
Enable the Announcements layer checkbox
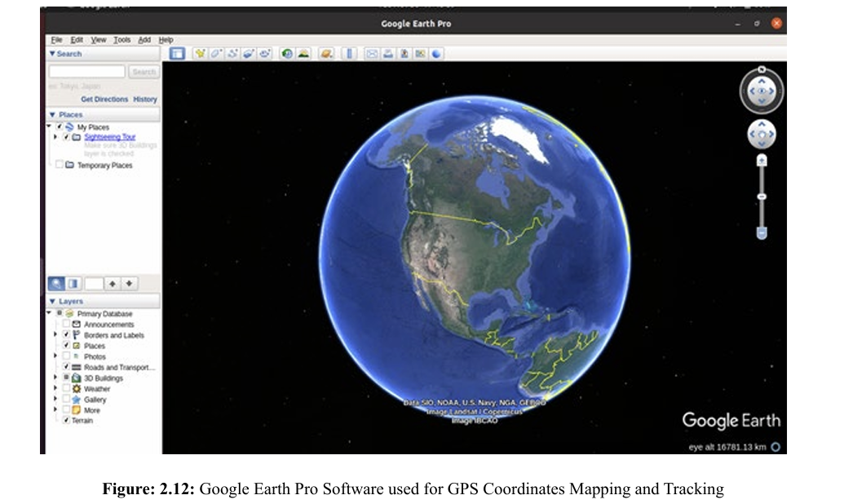coord(66,325)
